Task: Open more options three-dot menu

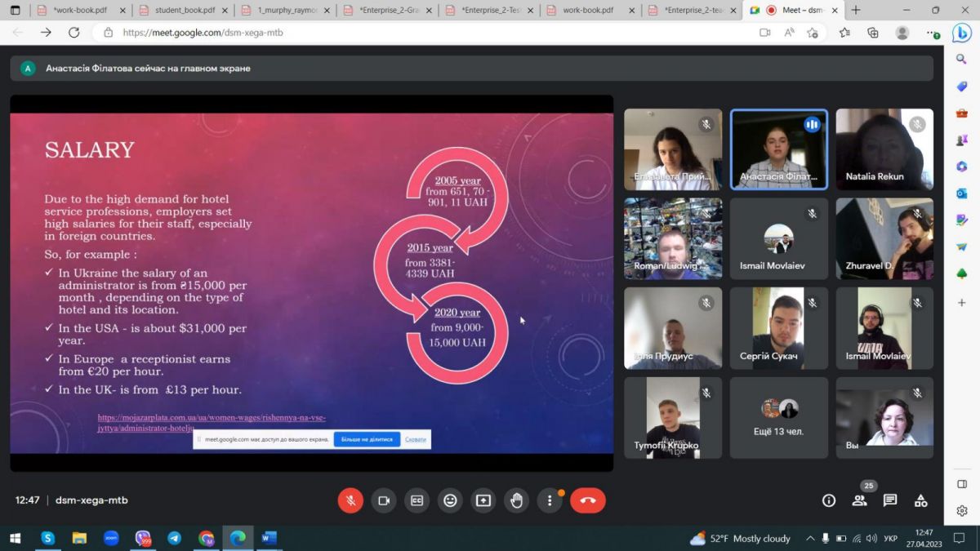Action: [x=550, y=500]
